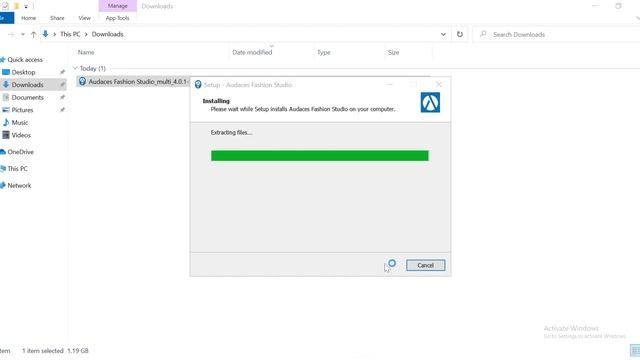Sort files by Type column
This screenshot has width=640, height=360.
click(324, 52)
